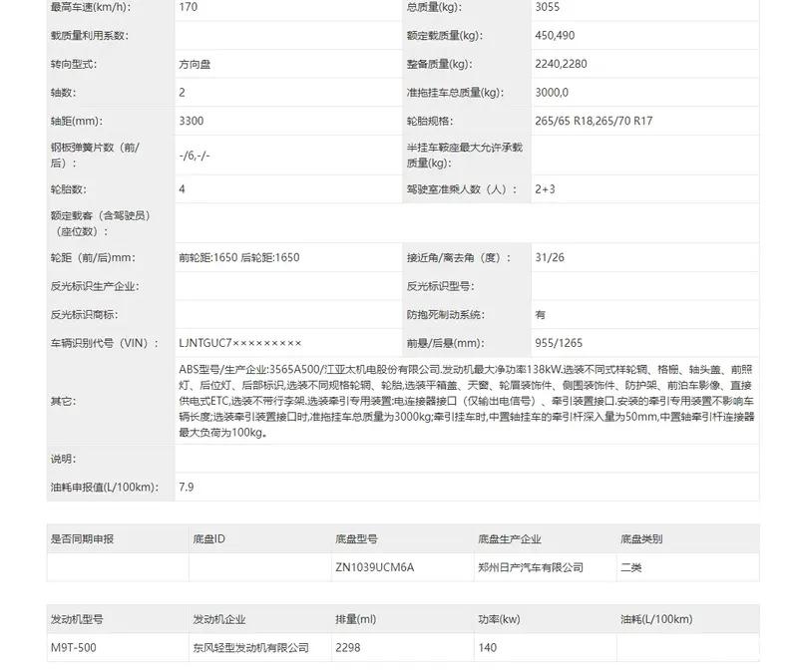The height and width of the screenshot is (672, 798).
Task: Click chassis model ZN1039UCM6A
Action: pos(375,567)
